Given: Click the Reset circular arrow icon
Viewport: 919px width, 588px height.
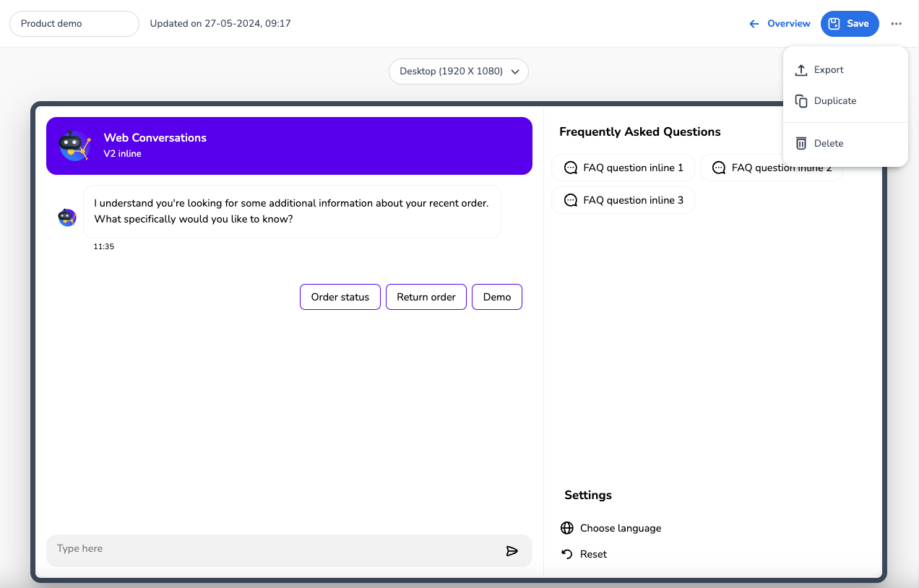Looking at the screenshot, I should (567, 554).
